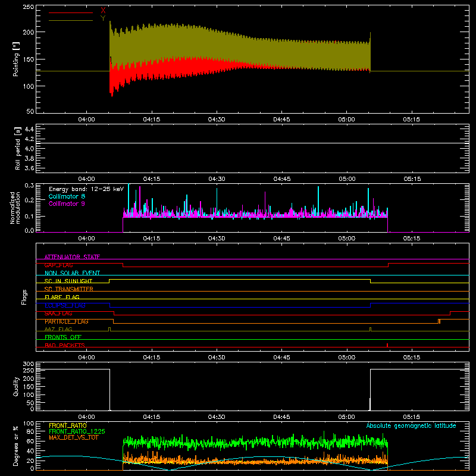Click the 04:00 tick under the Flags plot
The width and height of the screenshot is (476, 476).
[x=86, y=358]
